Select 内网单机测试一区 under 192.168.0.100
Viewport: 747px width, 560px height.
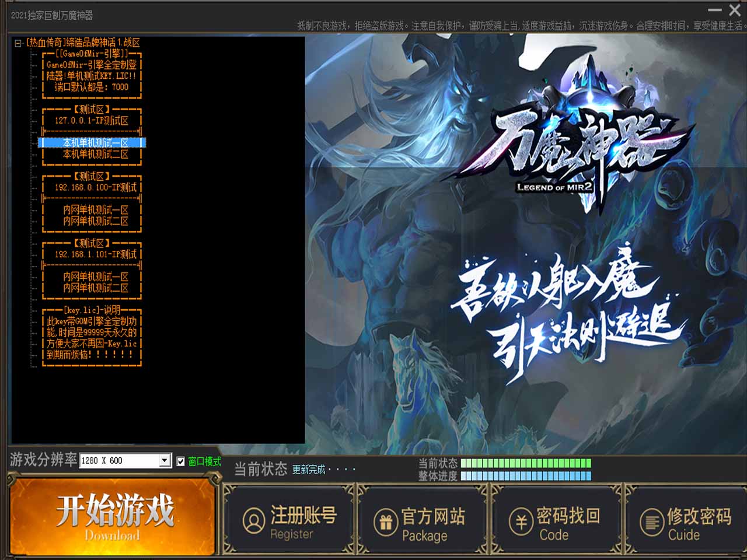(92, 210)
